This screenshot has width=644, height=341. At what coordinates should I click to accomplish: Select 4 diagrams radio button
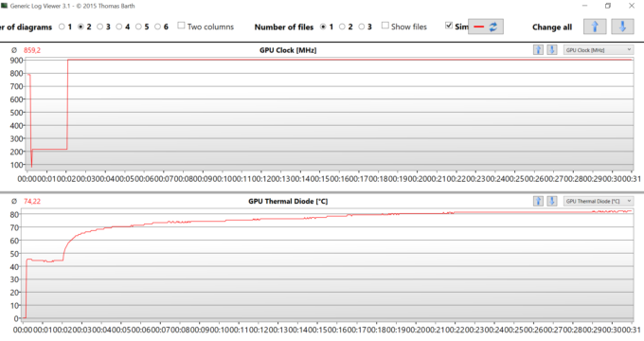(119, 27)
